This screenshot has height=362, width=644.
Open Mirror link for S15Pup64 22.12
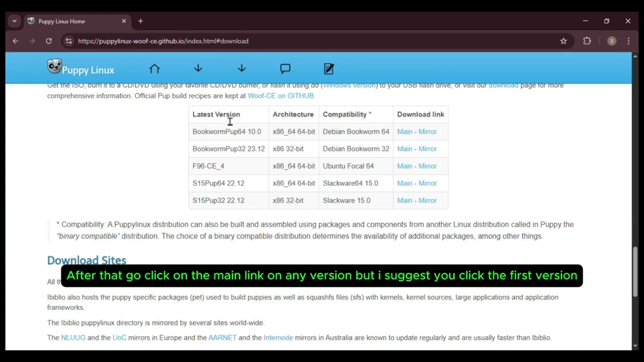point(428,183)
